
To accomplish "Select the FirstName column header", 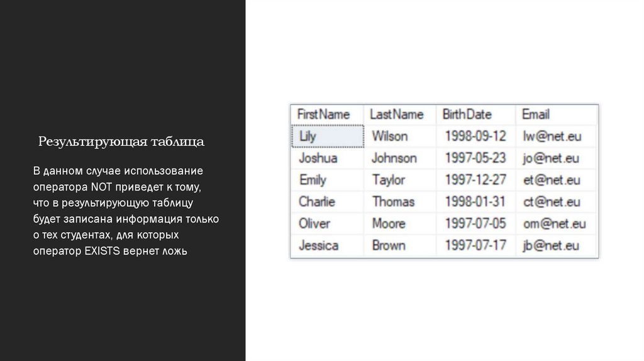I will 327,114.
